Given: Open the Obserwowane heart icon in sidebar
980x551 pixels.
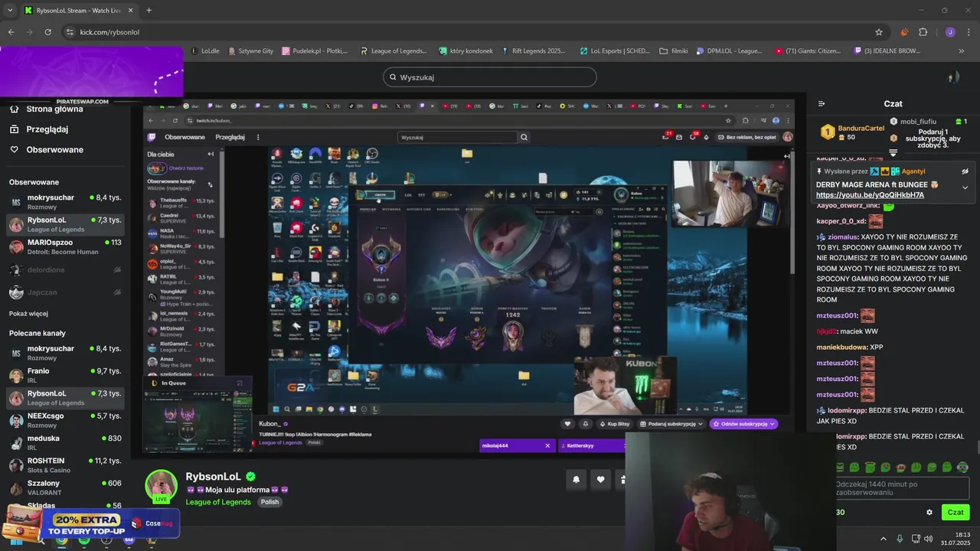Looking at the screenshot, I should pos(14,149).
